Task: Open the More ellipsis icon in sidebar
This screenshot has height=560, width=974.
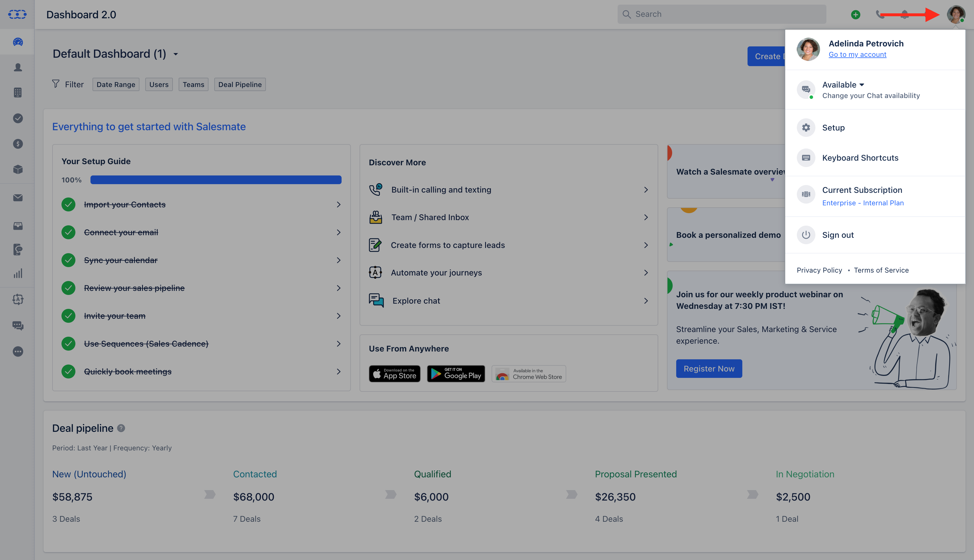Action: (x=18, y=351)
